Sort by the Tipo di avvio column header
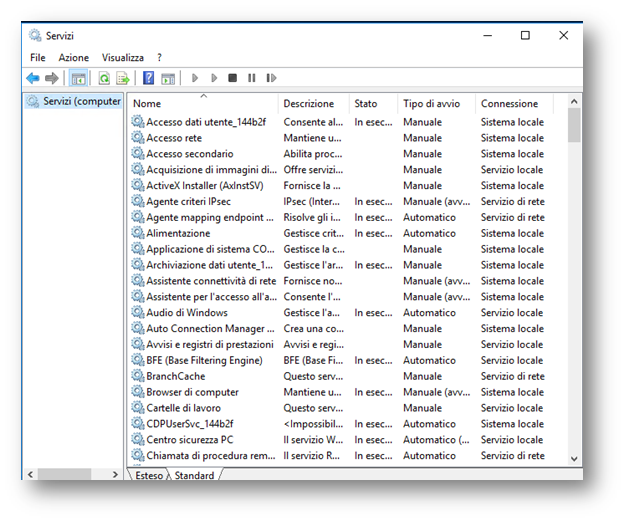The image size is (625, 522). pyautogui.click(x=436, y=104)
